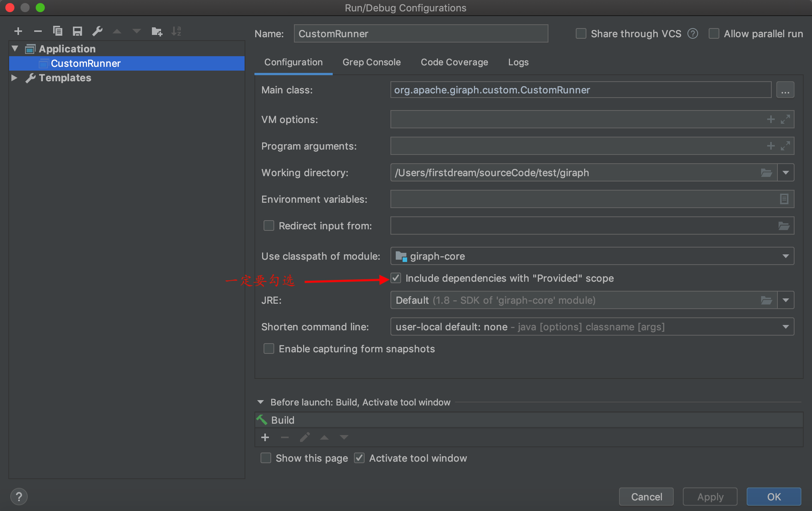Open the Shorten command line dropdown
This screenshot has width=812, height=511.
pyautogui.click(x=785, y=327)
